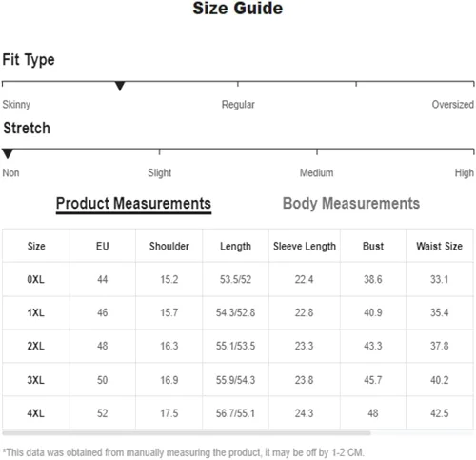The image size is (476, 460).
Task: Select the 2XL size cell
Action: [x=35, y=346]
